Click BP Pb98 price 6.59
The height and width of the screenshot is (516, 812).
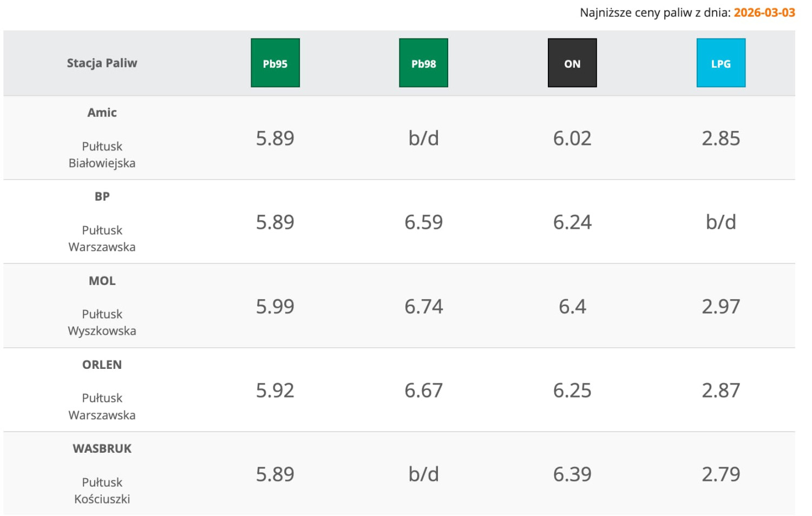click(x=423, y=222)
